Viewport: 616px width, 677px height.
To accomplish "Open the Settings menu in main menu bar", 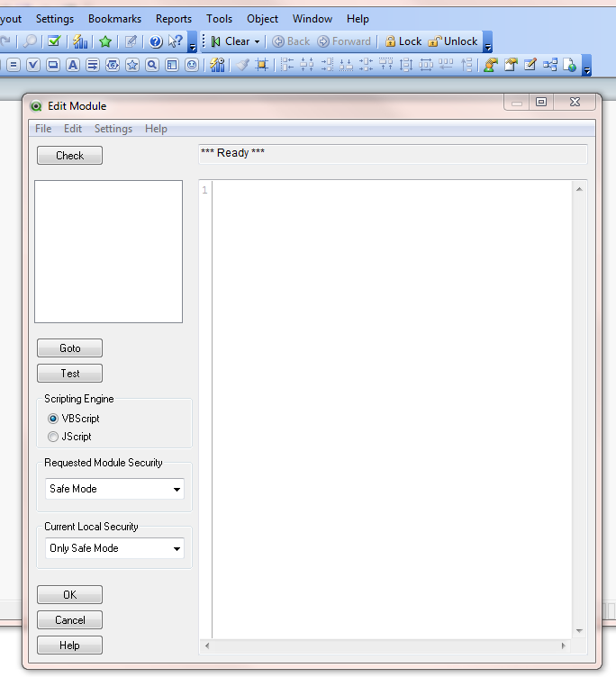I will [x=55, y=19].
